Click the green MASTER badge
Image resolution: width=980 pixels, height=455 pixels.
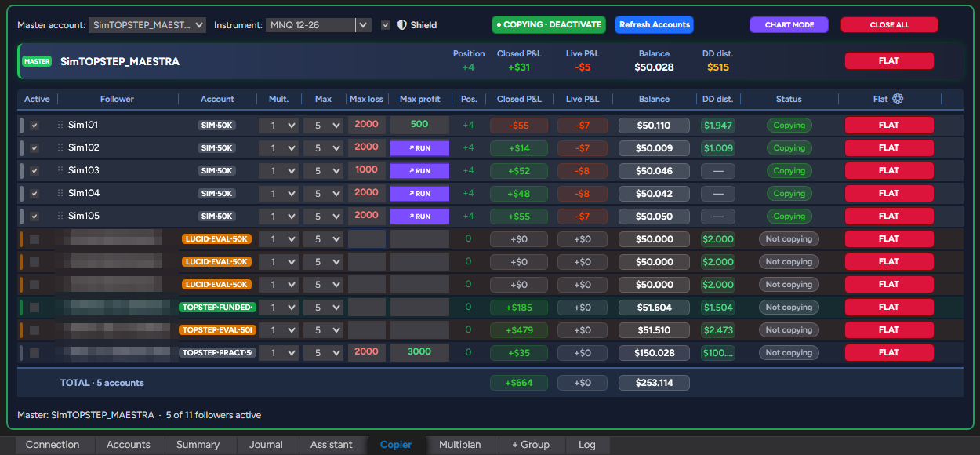tap(37, 61)
